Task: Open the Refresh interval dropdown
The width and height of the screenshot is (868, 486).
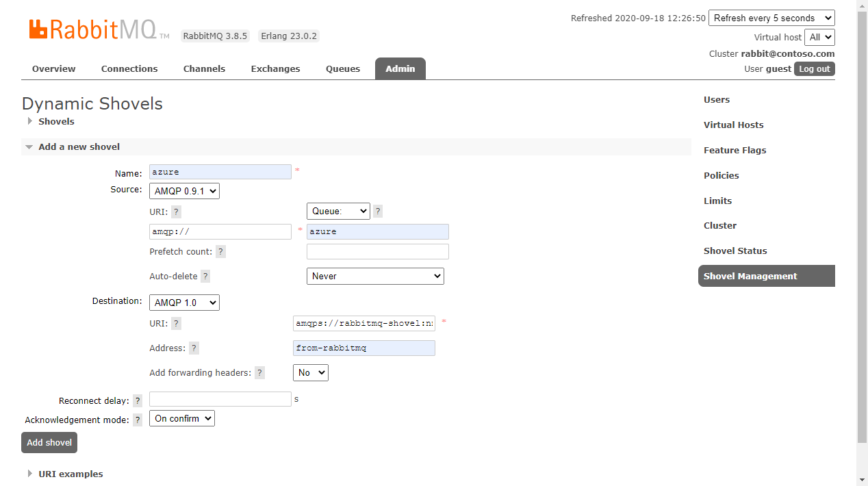Action: [771, 17]
